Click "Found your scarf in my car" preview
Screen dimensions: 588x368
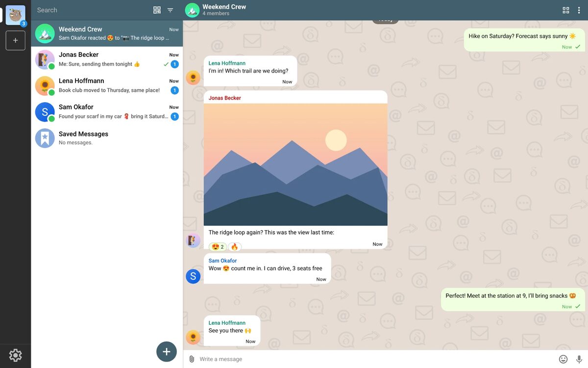coord(114,117)
